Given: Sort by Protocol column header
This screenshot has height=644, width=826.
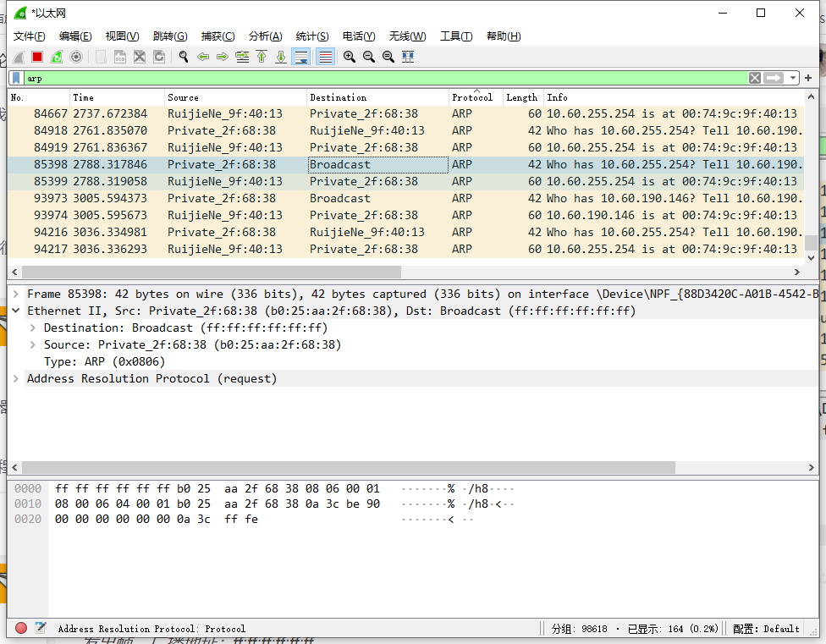Looking at the screenshot, I should coord(476,97).
